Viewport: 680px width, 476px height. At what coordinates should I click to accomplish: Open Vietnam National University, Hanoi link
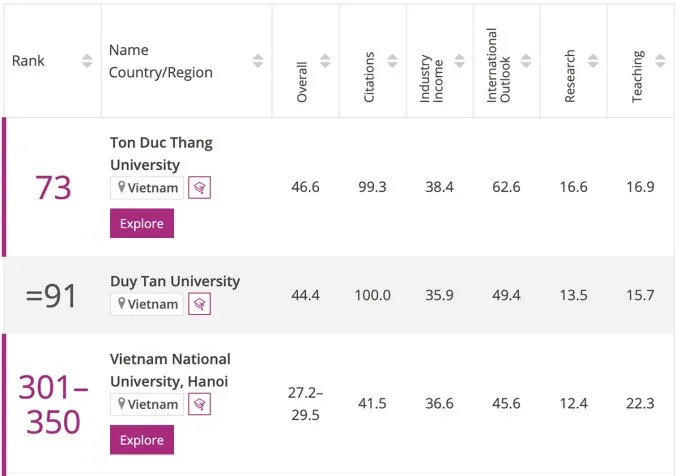[170, 370]
